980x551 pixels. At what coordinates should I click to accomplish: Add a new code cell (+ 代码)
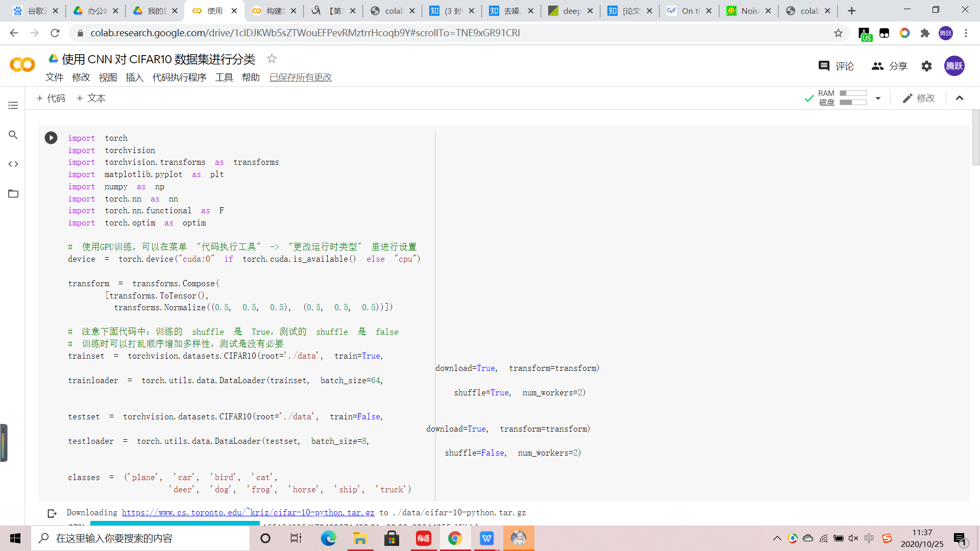point(51,98)
